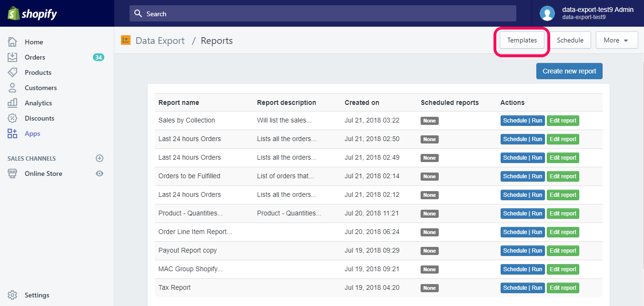Click the Products tag icon
The width and height of the screenshot is (644, 306).
[x=12, y=72]
